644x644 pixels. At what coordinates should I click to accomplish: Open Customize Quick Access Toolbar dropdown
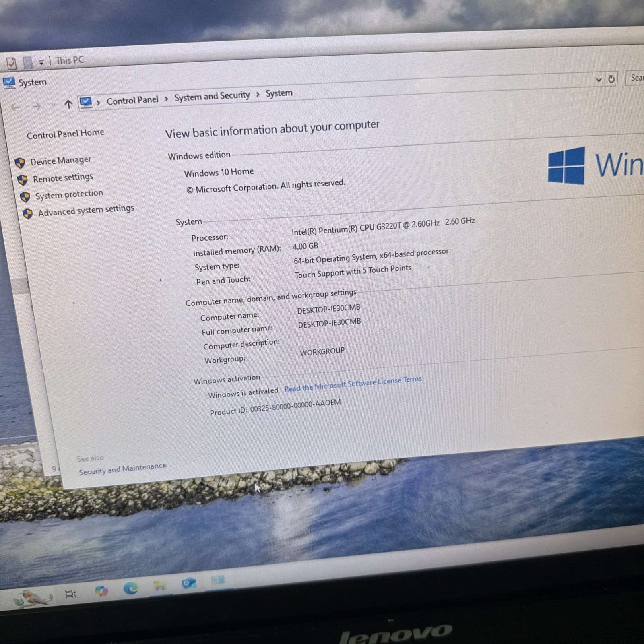(41, 62)
